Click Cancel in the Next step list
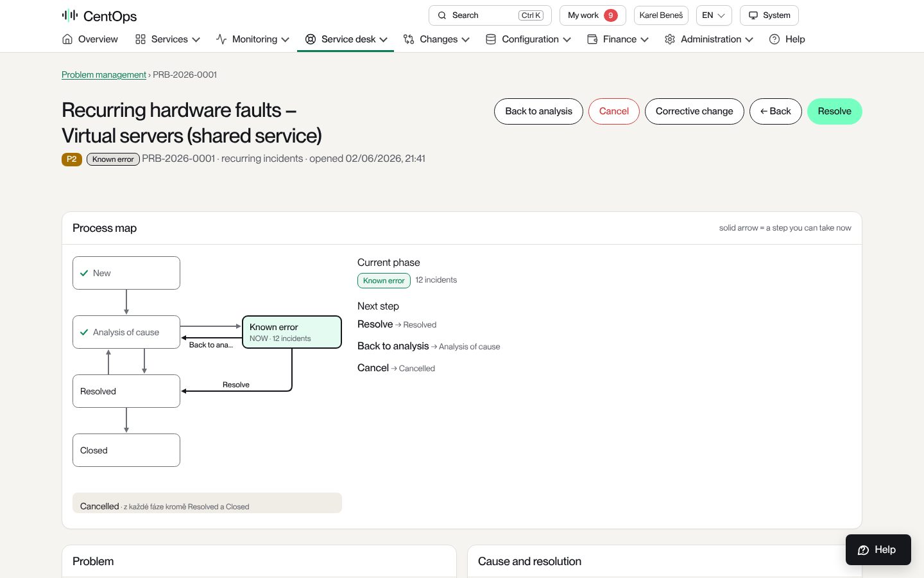The width and height of the screenshot is (924, 578). [x=373, y=368]
